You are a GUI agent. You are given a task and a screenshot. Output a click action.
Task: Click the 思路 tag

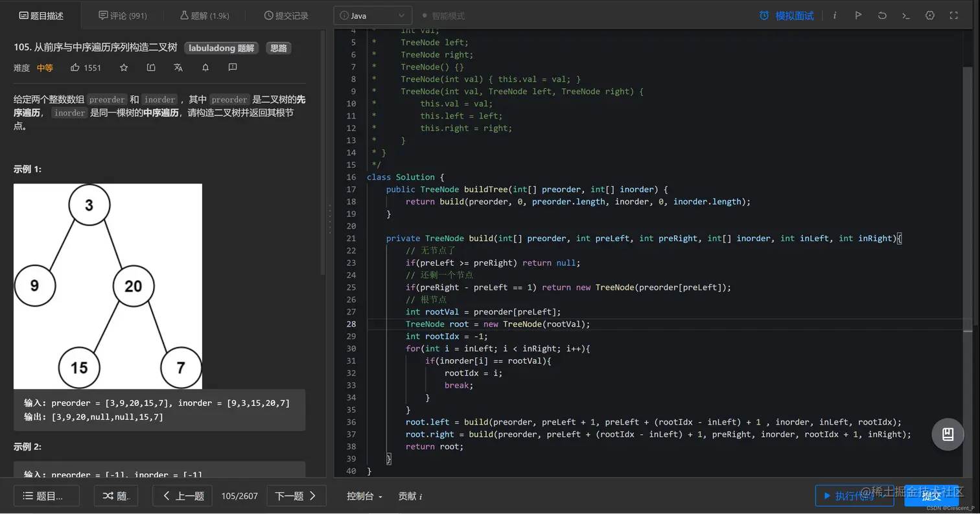pos(279,48)
